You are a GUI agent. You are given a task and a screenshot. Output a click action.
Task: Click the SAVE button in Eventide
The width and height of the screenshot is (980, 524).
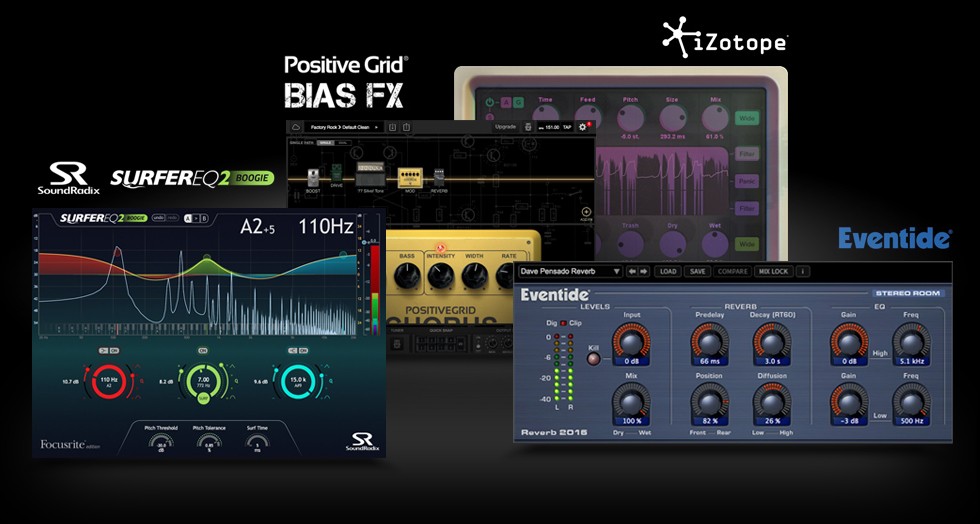click(x=698, y=271)
